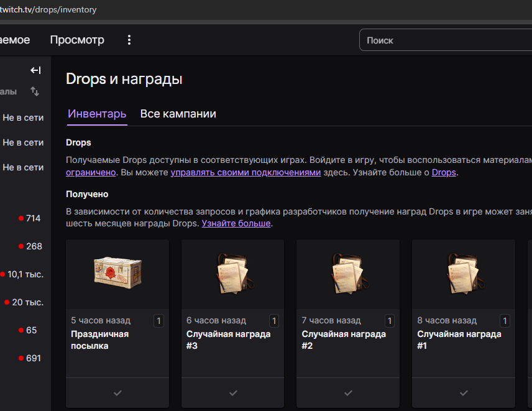The image size is (532, 411).
Task: Click the channel sort arrows icon
Action: (35, 91)
